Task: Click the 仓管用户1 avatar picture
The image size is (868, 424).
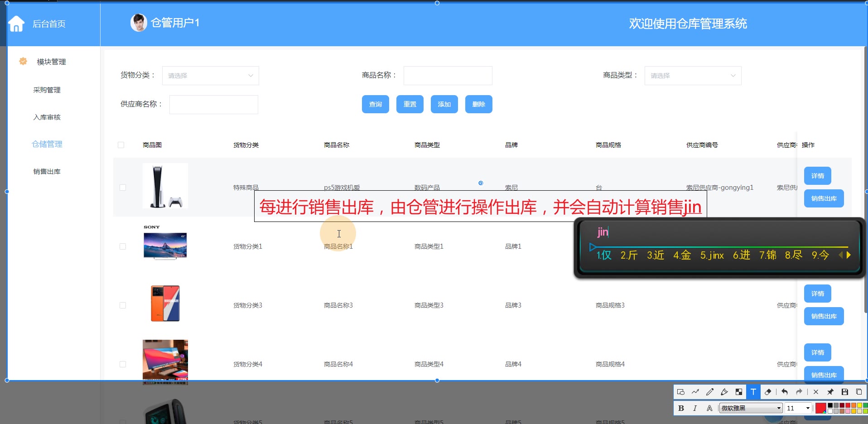Action: click(x=139, y=23)
